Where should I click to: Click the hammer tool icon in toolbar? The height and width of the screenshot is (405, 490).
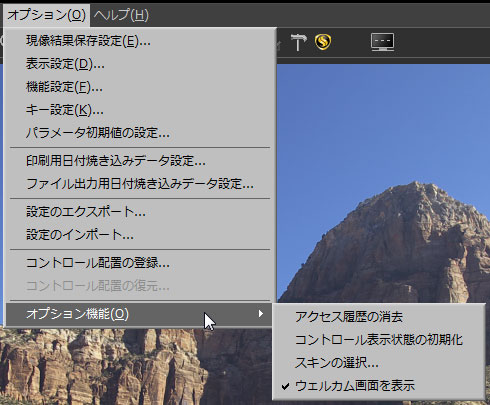tap(298, 43)
